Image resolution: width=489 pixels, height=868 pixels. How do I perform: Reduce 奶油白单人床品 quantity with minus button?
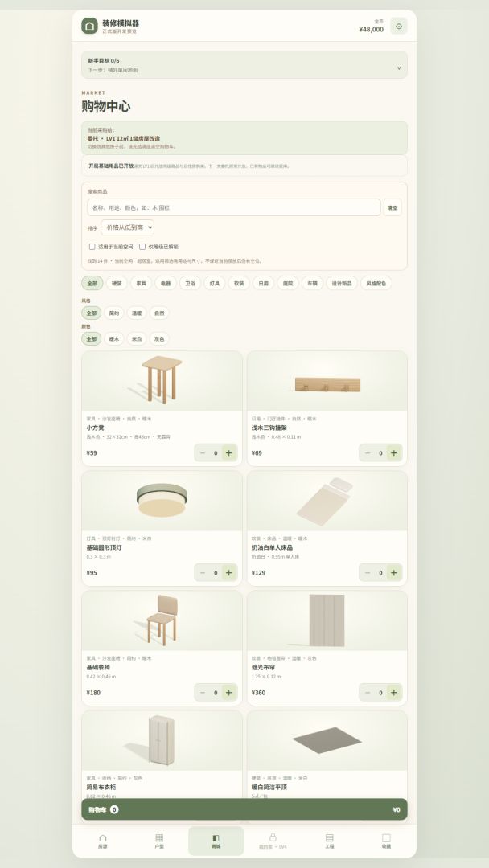pos(368,572)
